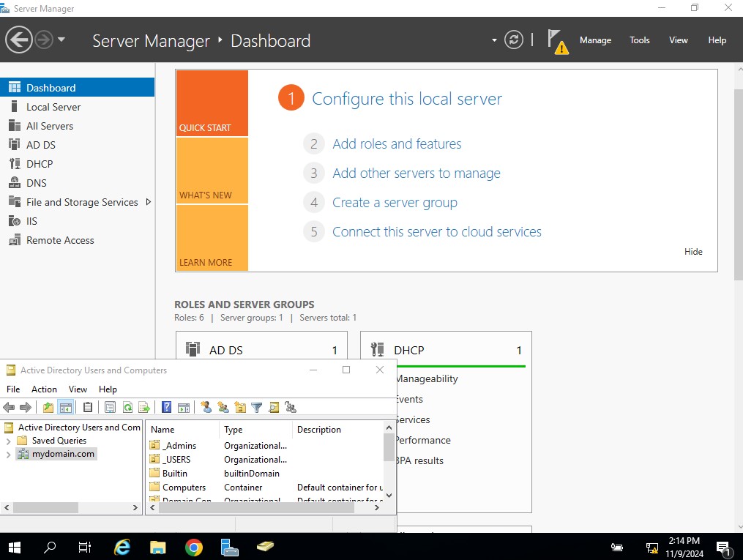Open the dropdown arrow left of Refresh
The height and width of the screenshot is (560, 743).
[x=494, y=40]
